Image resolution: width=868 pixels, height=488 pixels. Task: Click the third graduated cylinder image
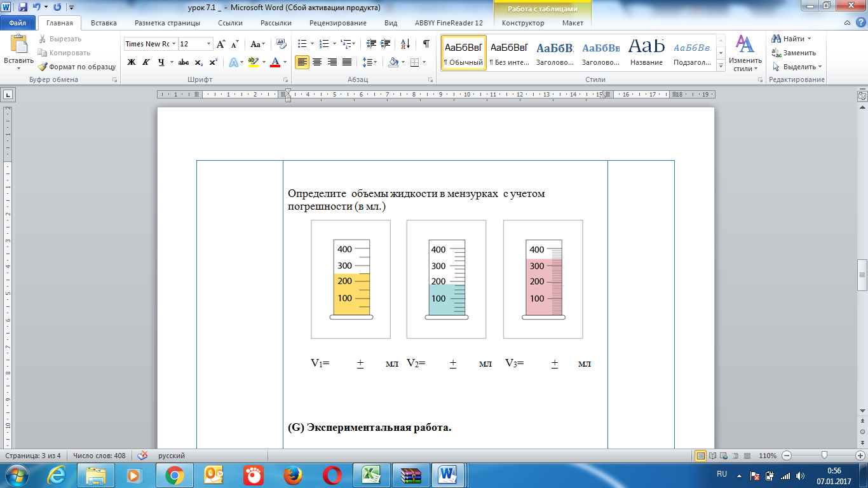tap(543, 279)
